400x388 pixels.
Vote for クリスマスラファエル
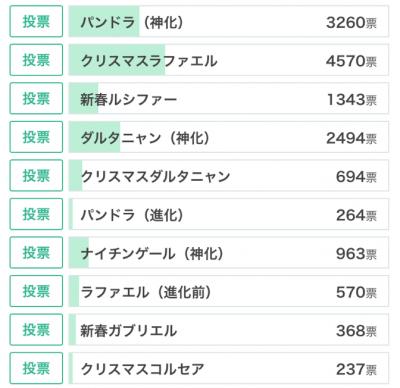click(x=36, y=60)
